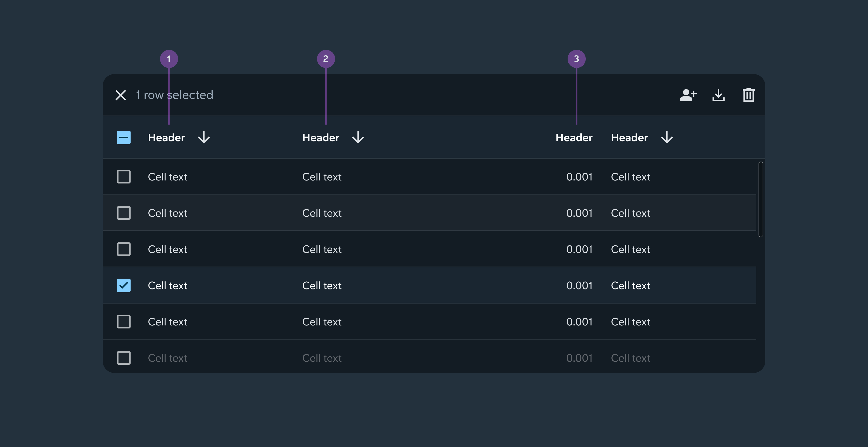Viewport: 868px width, 447px height.
Task: Click the first column Header text
Action: (x=167, y=137)
